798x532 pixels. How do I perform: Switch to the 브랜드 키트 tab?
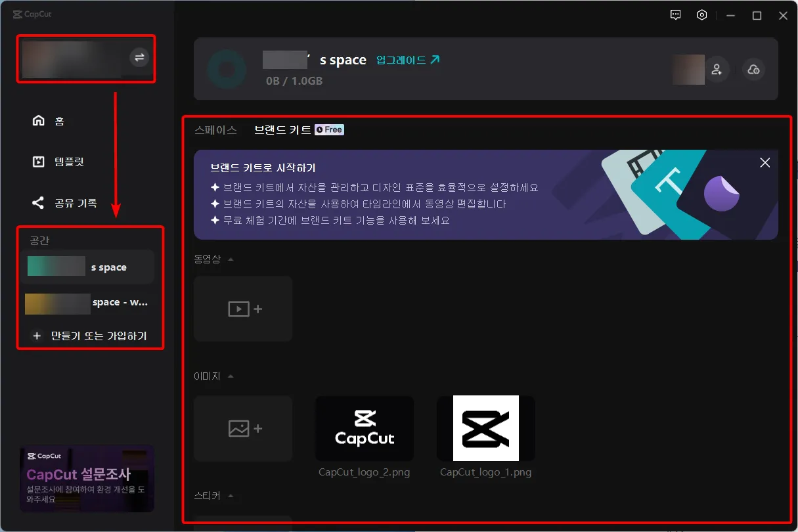[282, 130]
